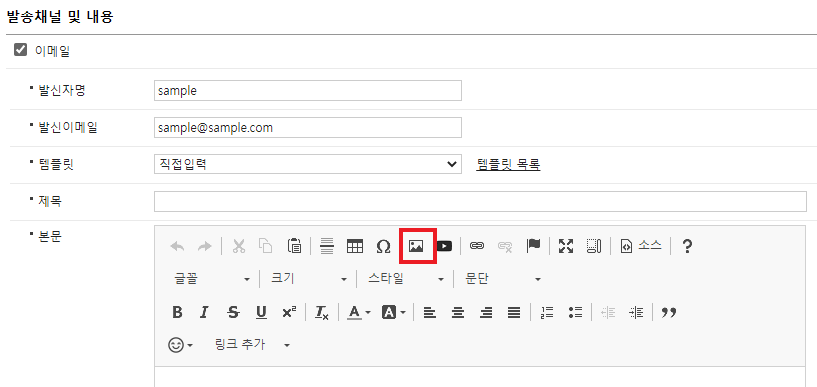The image size is (817, 387).
Task: Click the Undo arrow icon
Action: 178,246
